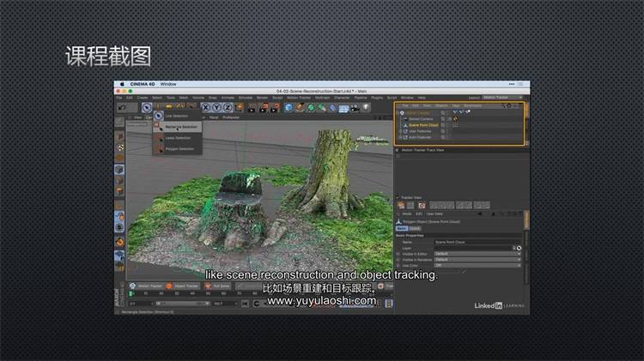Open the CINEMA 4D application menu

(143, 84)
